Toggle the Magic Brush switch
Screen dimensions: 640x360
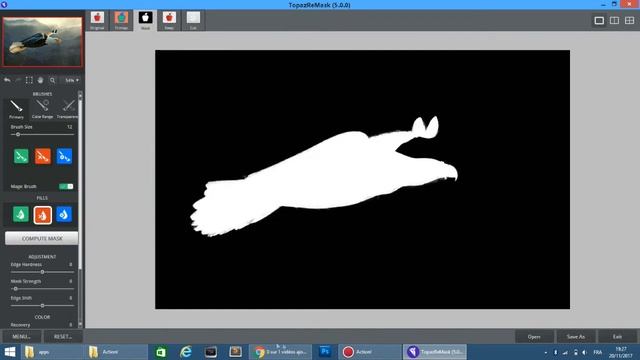(66, 186)
